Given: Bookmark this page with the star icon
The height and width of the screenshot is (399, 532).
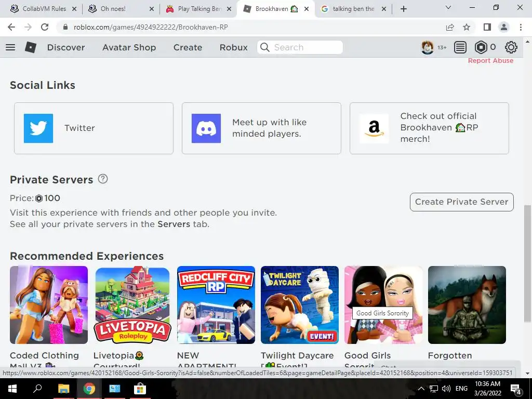Looking at the screenshot, I should point(467,27).
